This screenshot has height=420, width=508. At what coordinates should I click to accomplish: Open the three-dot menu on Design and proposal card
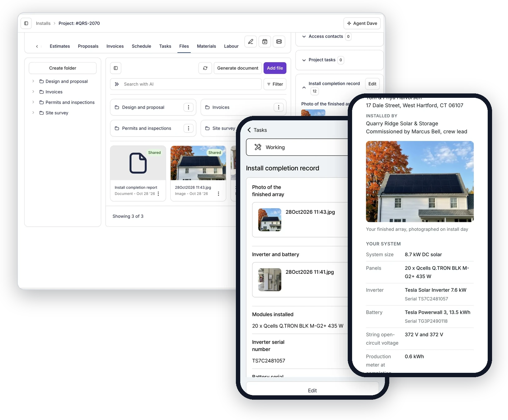tap(188, 107)
